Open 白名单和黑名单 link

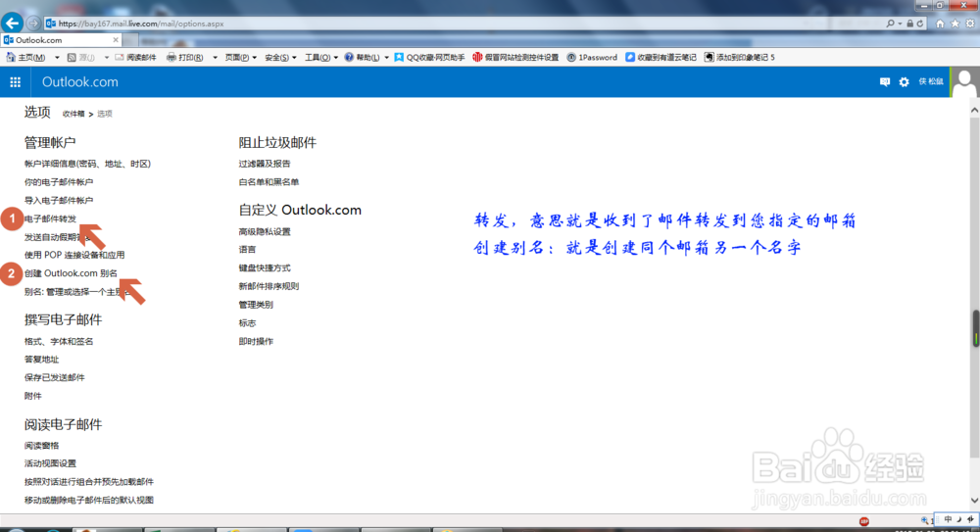[269, 182]
